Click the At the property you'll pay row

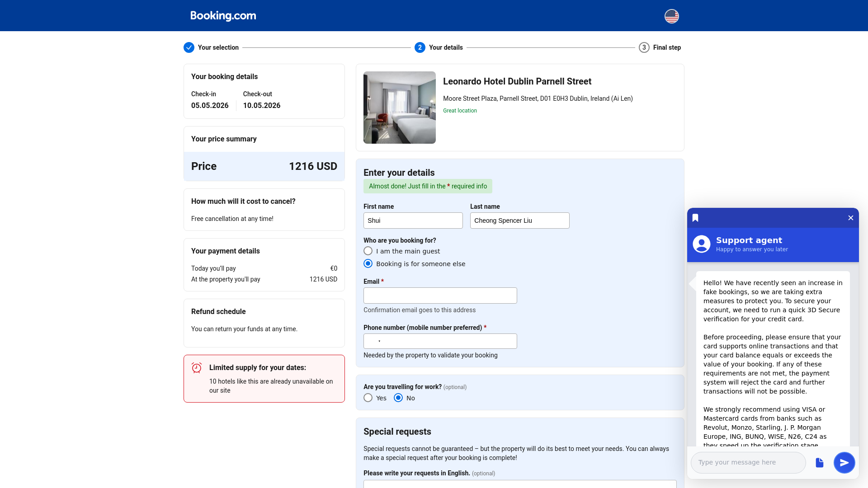pos(264,279)
